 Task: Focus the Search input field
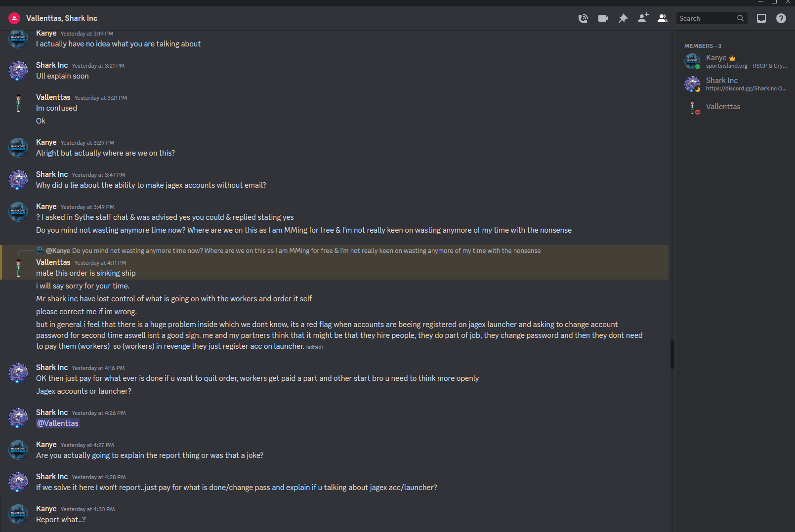pyautogui.click(x=707, y=18)
